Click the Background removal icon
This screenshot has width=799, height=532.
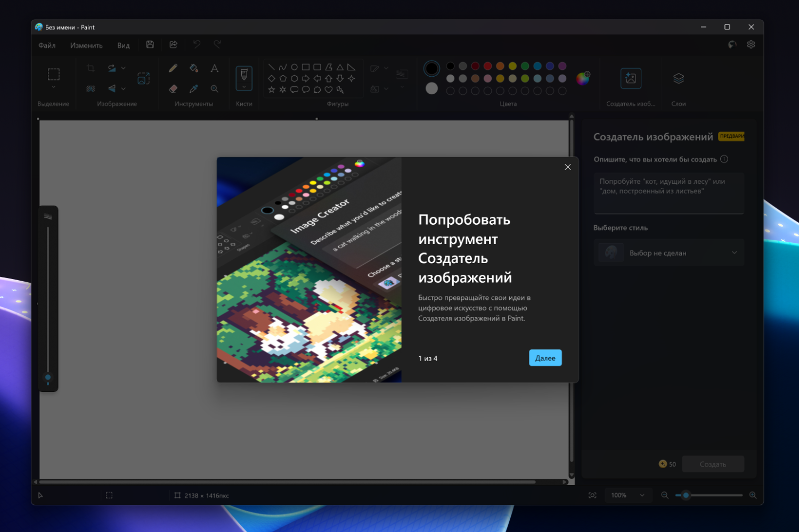91,89
